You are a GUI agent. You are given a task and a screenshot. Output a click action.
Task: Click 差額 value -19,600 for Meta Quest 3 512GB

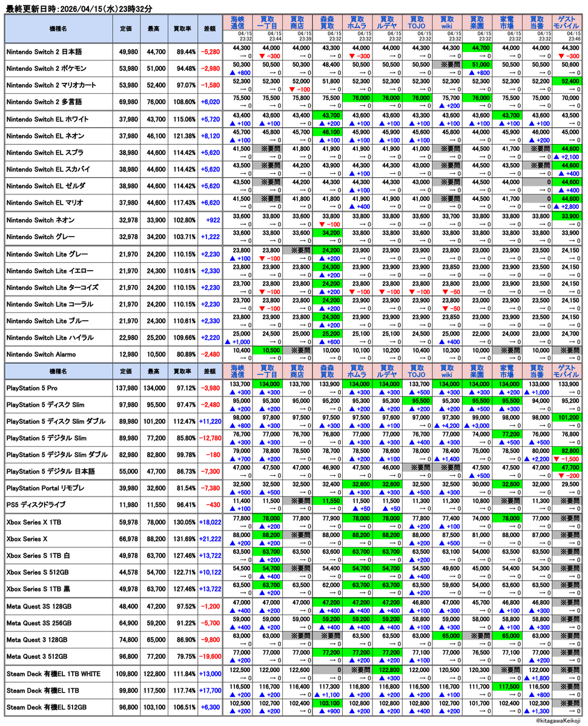click(210, 656)
